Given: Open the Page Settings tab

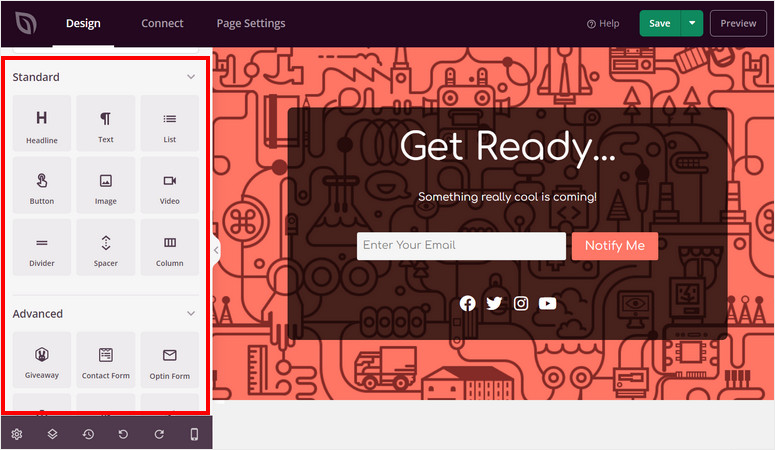Looking at the screenshot, I should pyautogui.click(x=251, y=23).
